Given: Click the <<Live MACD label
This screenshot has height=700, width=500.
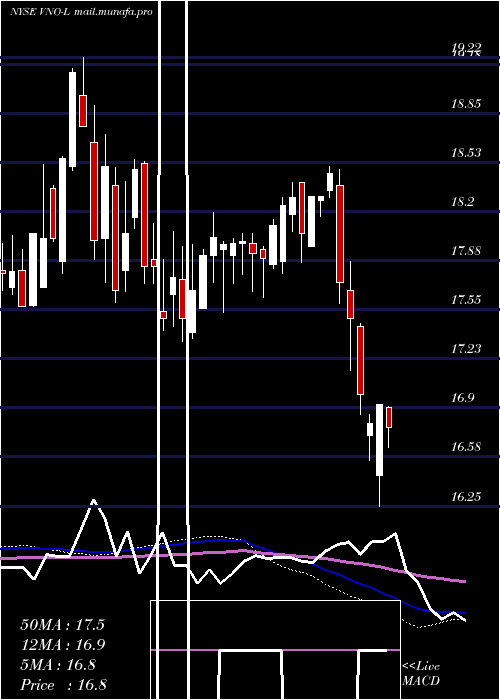Looking at the screenshot, I should pos(421,673).
